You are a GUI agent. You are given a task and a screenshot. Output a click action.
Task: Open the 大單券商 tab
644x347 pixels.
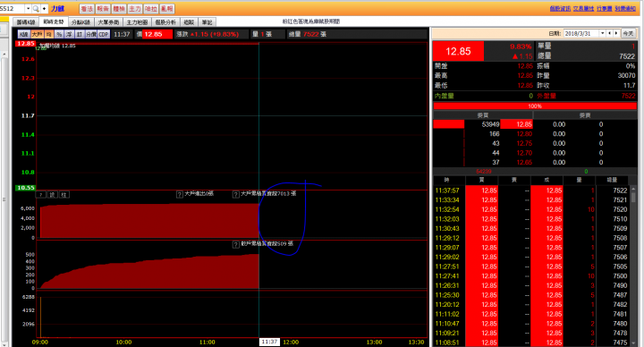[108, 22]
